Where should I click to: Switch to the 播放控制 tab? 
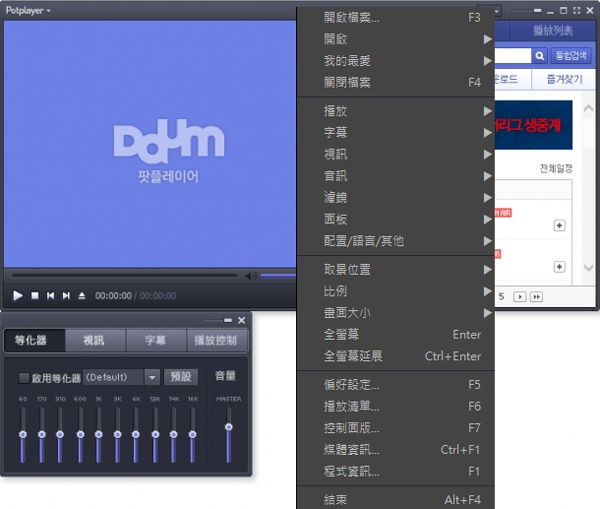[216, 340]
